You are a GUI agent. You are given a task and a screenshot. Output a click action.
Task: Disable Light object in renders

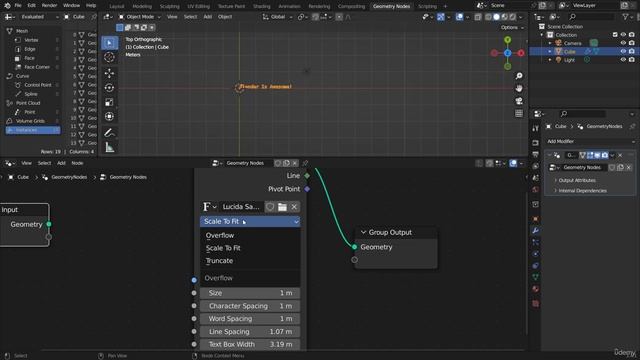coord(631,60)
